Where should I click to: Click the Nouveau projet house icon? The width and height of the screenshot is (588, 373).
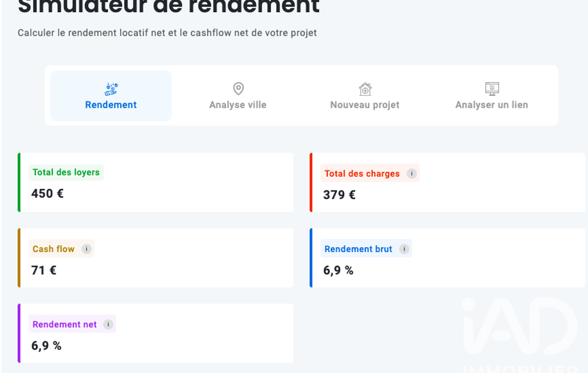365,89
